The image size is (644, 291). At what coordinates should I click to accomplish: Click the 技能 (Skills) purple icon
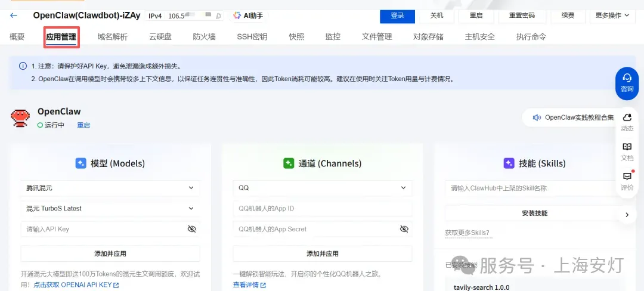[x=509, y=163]
